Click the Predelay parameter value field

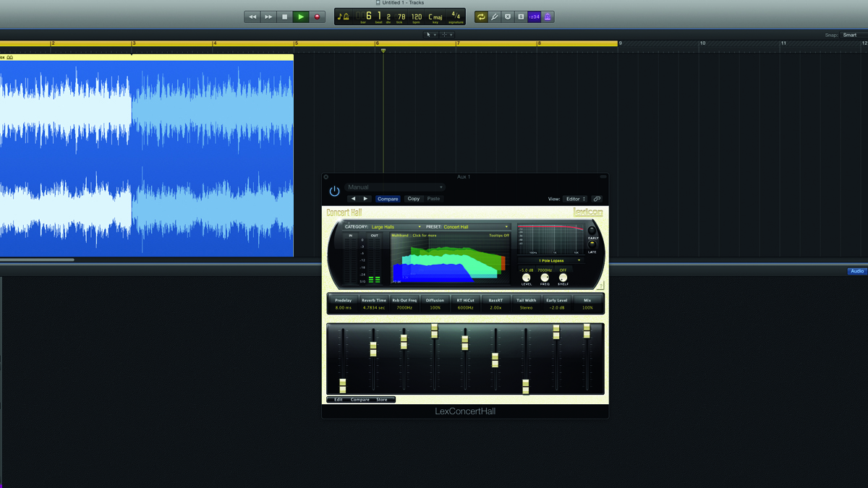coord(343,308)
